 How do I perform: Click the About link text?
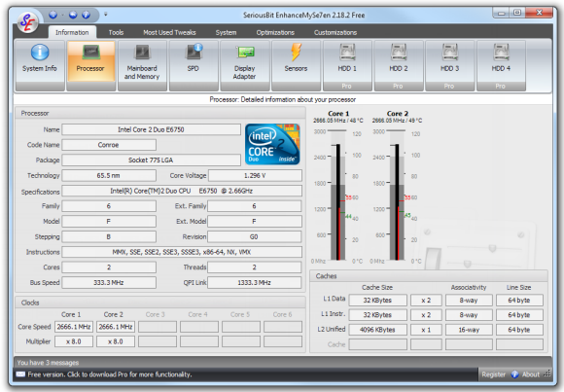531,374
